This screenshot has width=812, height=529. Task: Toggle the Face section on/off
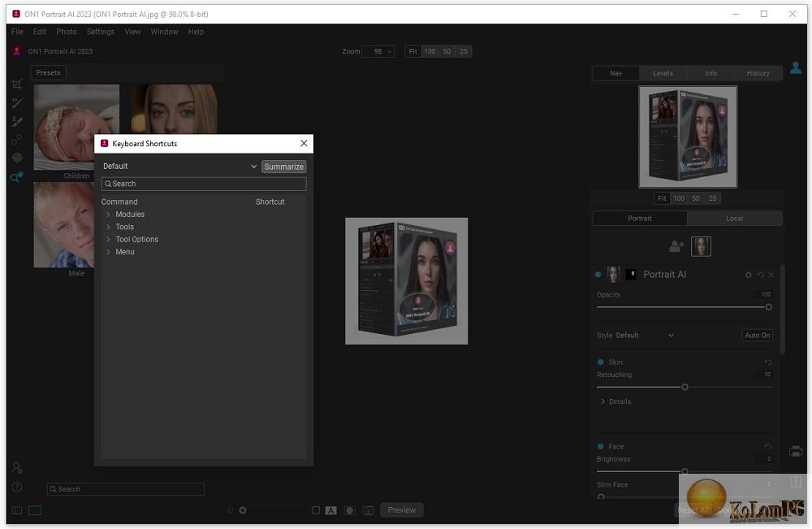point(600,447)
